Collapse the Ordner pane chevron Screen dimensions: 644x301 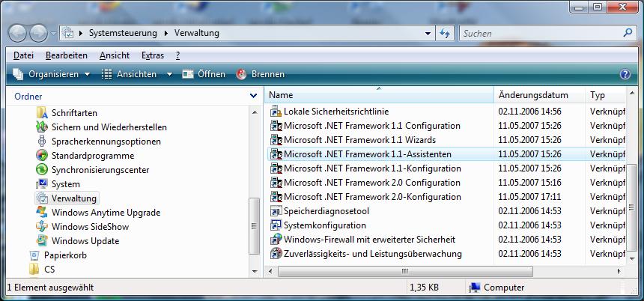coord(253,96)
